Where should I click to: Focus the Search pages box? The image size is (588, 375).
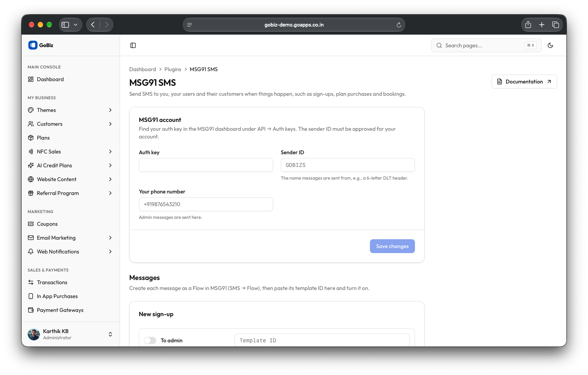pos(486,45)
